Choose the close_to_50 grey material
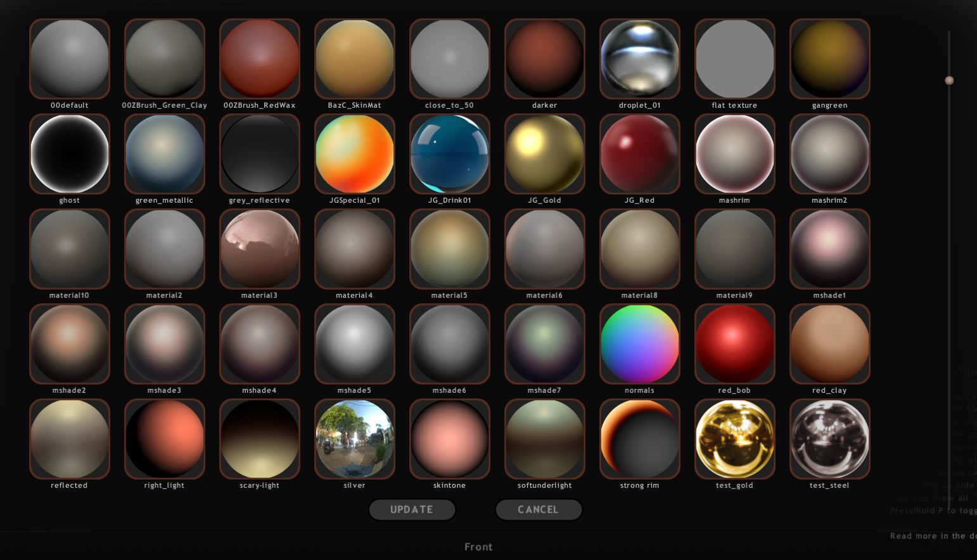 [450, 59]
